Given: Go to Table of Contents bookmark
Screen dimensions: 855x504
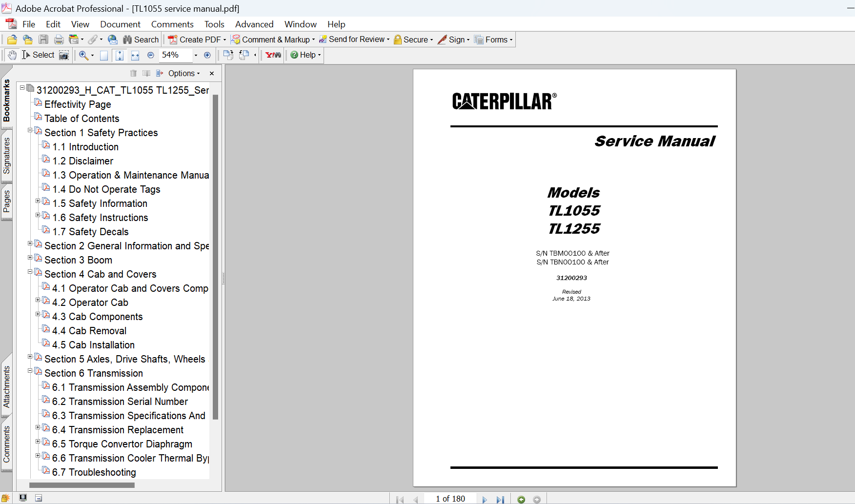Looking at the screenshot, I should [81, 119].
